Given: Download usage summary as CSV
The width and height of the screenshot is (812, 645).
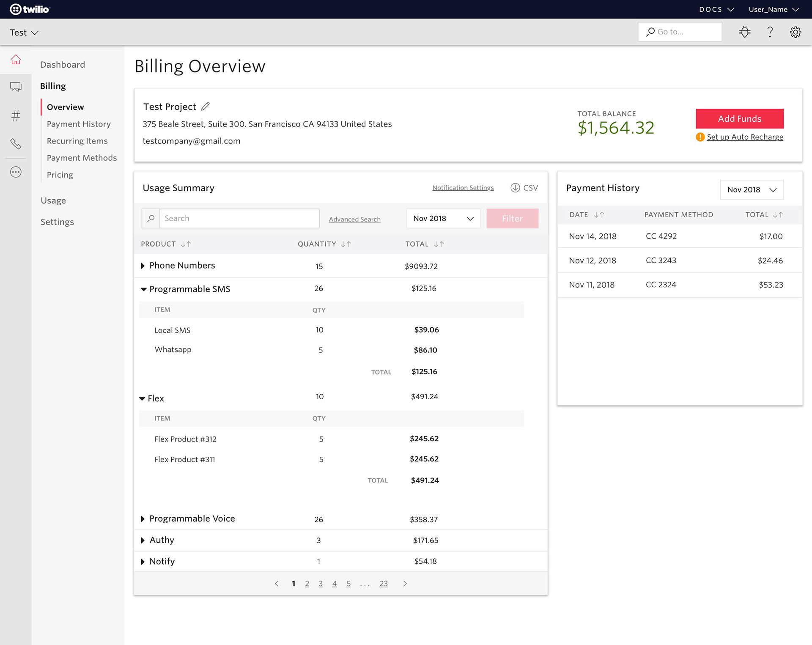Looking at the screenshot, I should [x=524, y=188].
